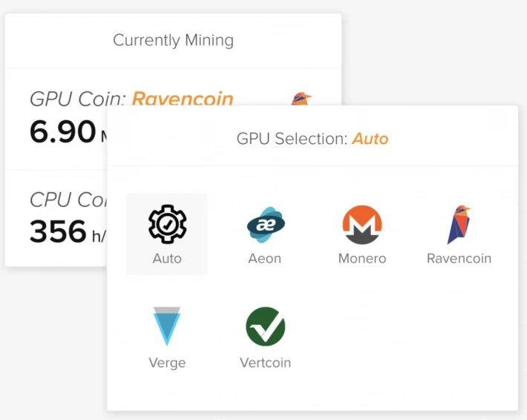Click the 'Aeon' coin label
527x420 pixels.
pos(265,258)
